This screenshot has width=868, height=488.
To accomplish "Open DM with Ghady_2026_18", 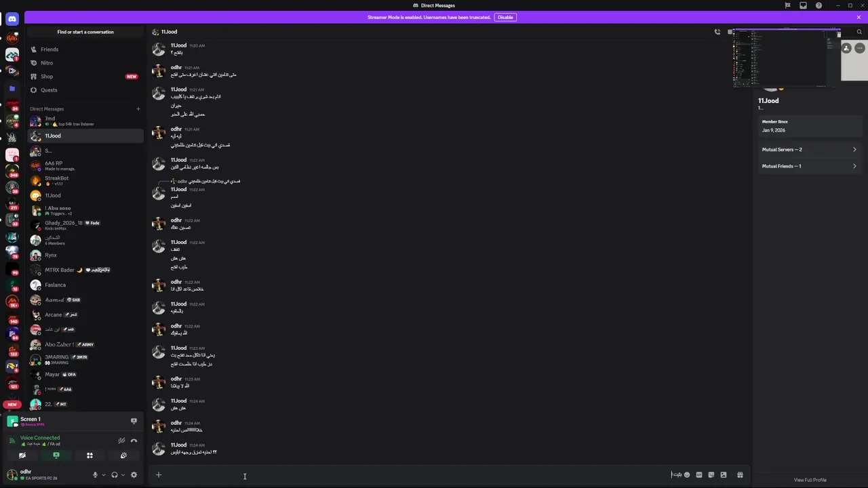I will tap(85, 225).
